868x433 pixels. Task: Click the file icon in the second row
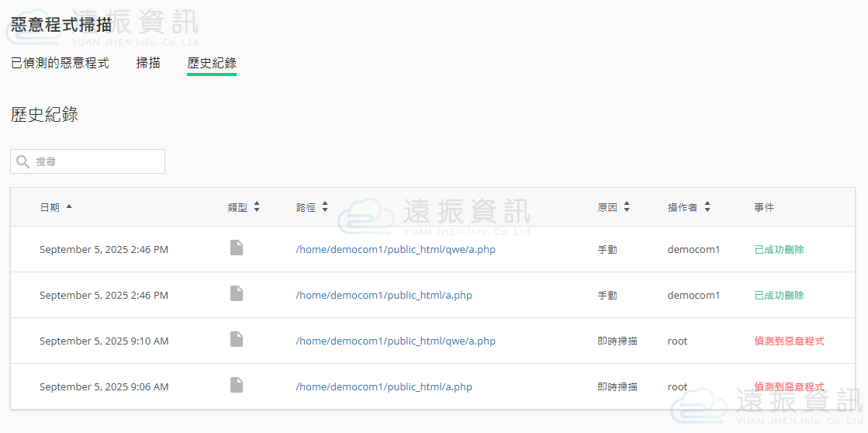pos(237,294)
